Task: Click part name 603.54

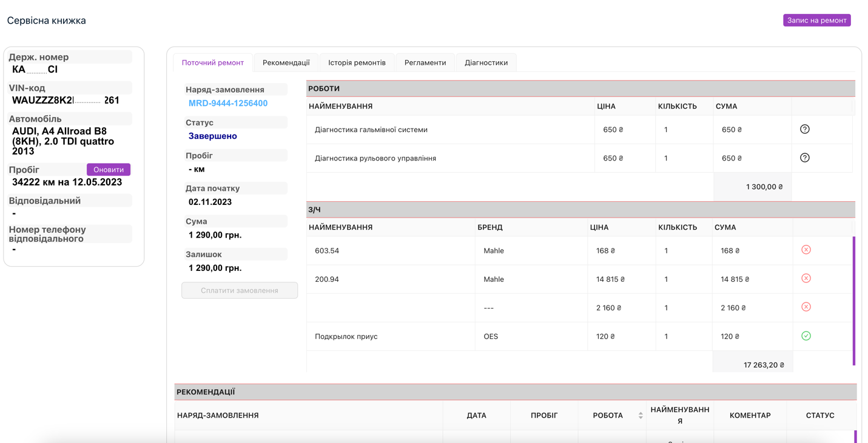Action: 327,250
